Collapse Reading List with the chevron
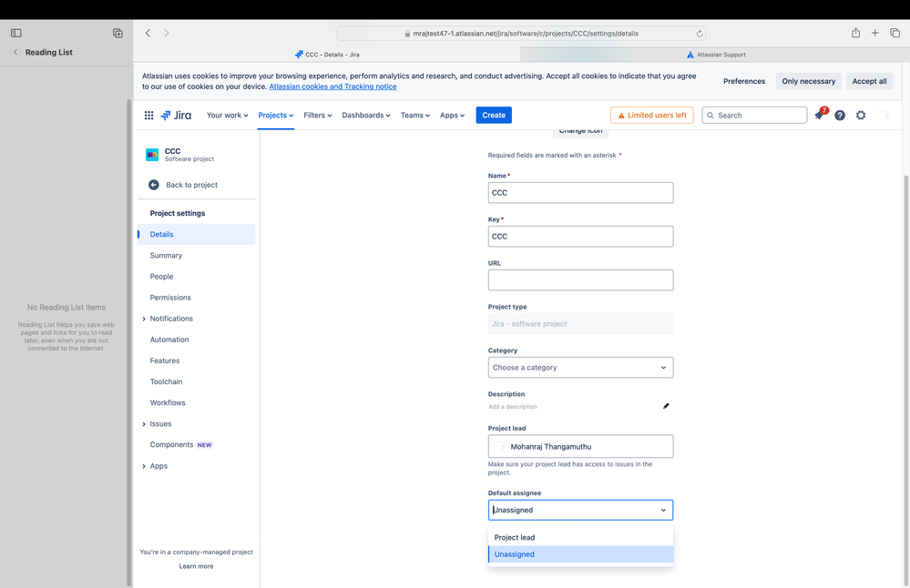The height and width of the screenshot is (588, 910). 15,52
